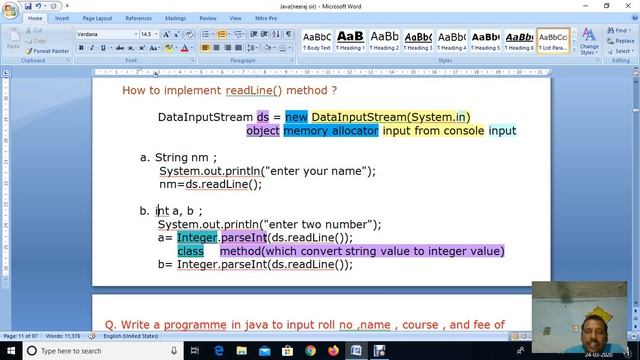640x360 pixels.
Task: Click the ruler tab selector
Action: 6,73
